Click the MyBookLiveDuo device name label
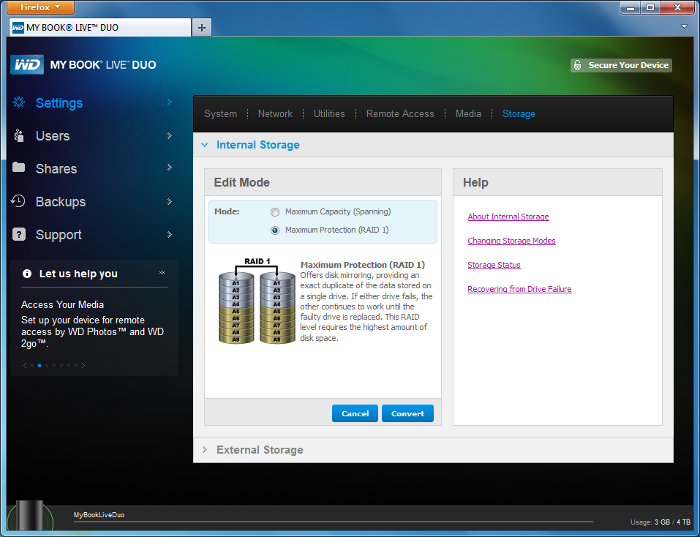The width and height of the screenshot is (700, 537). click(x=99, y=515)
